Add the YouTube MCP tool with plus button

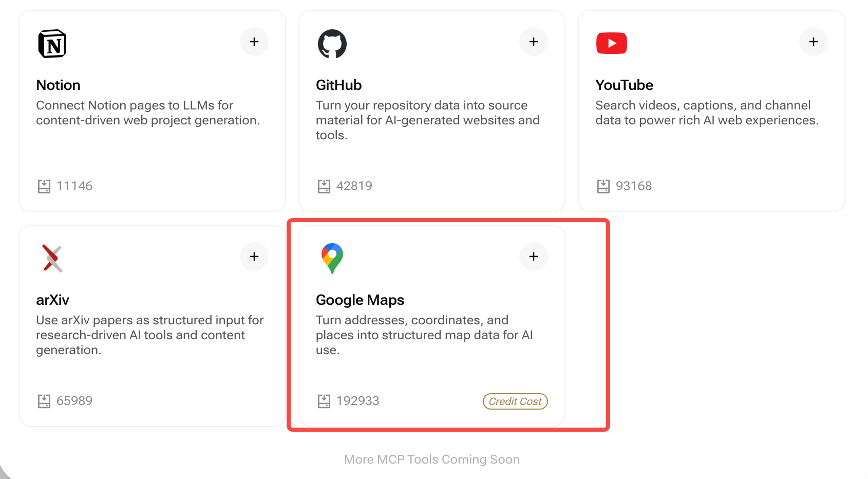[x=813, y=42]
